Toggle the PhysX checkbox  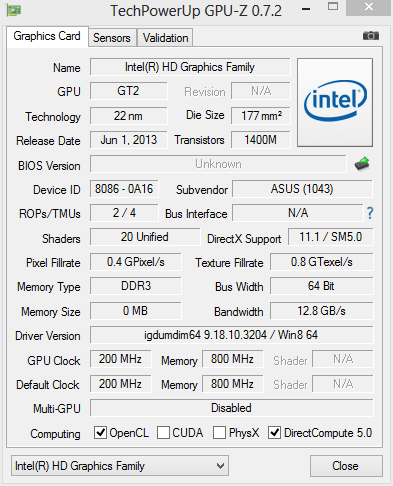[219, 433]
